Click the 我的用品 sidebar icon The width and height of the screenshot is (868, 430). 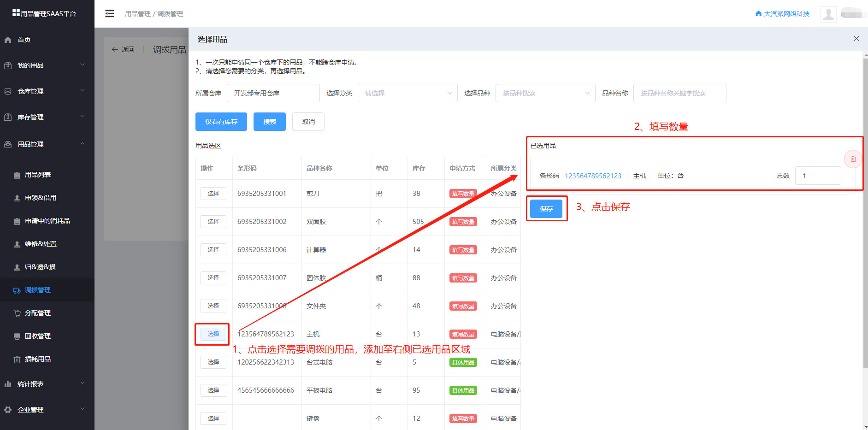click(8, 65)
